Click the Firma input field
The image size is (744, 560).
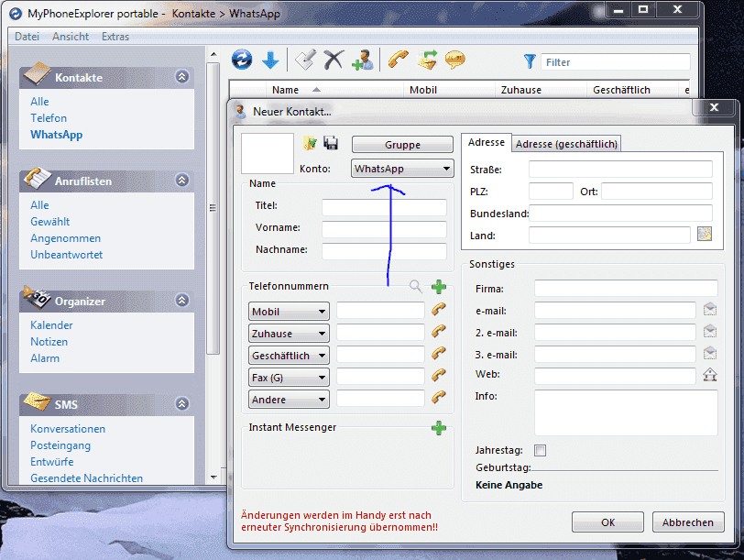pyautogui.click(x=626, y=288)
